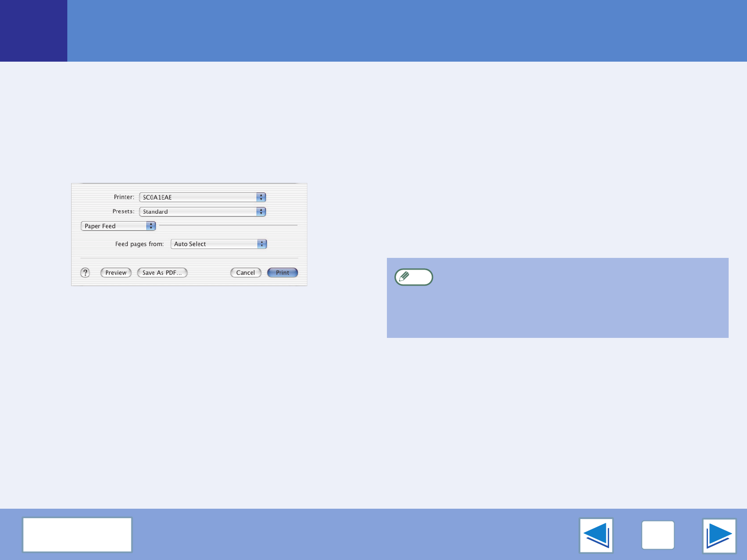
Task: Click the "Presets:" label
Action: [x=123, y=211]
